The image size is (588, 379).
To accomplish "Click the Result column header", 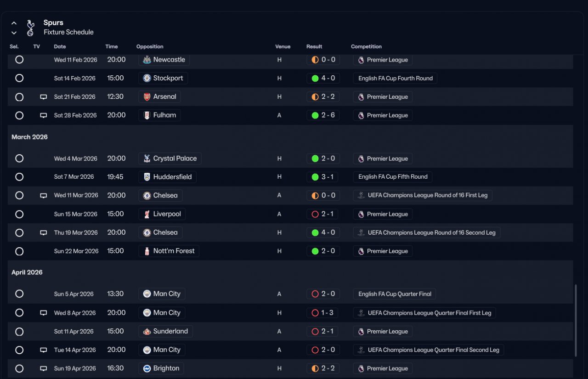I will 314,46.
